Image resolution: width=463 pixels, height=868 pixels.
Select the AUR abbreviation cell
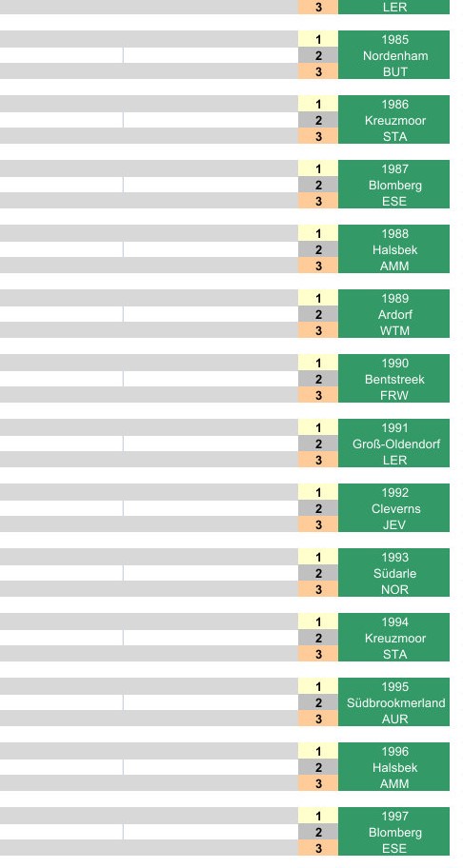click(x=393, y=720)
